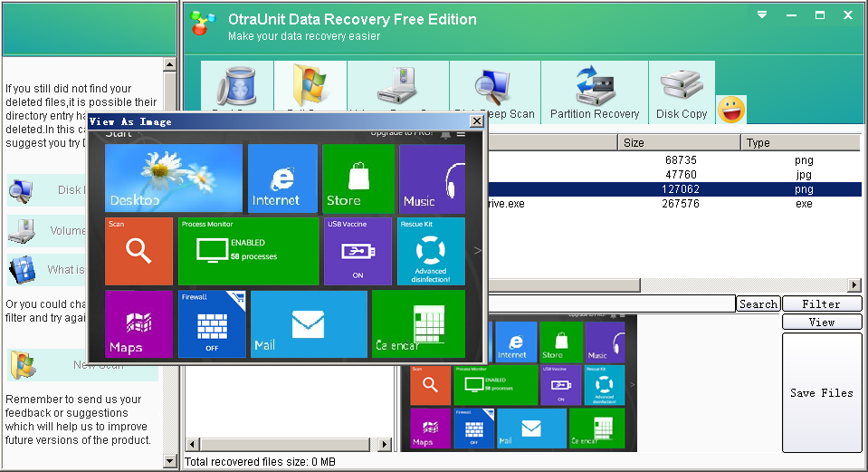Start New Scan from sidebar icon

point(24,365)
